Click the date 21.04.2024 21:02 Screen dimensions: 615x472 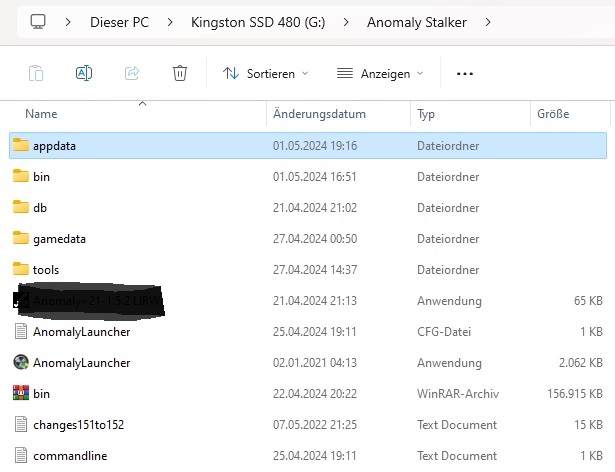315,208
